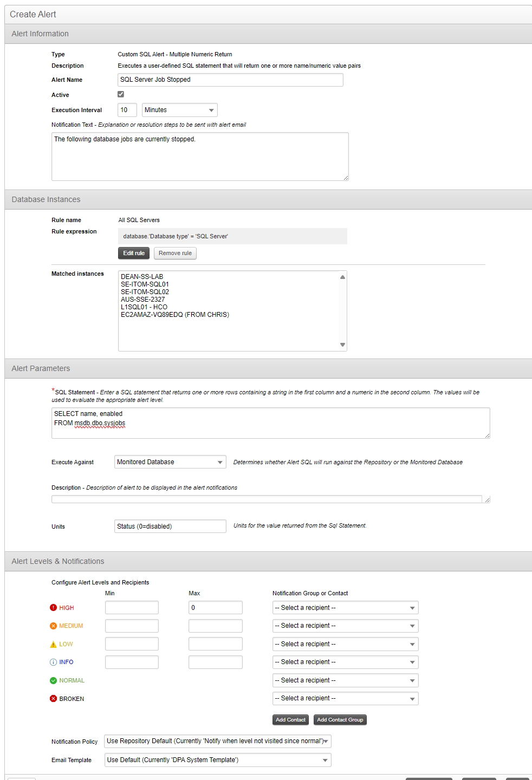Click the HIGH level Max field
This screenshot has height=780, width=532.
(x=216, y=608)
